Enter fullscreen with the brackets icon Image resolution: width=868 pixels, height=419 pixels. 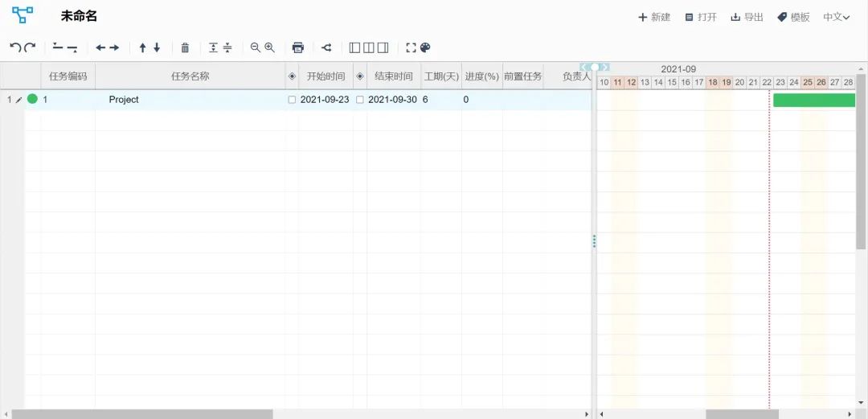[411, 47]
